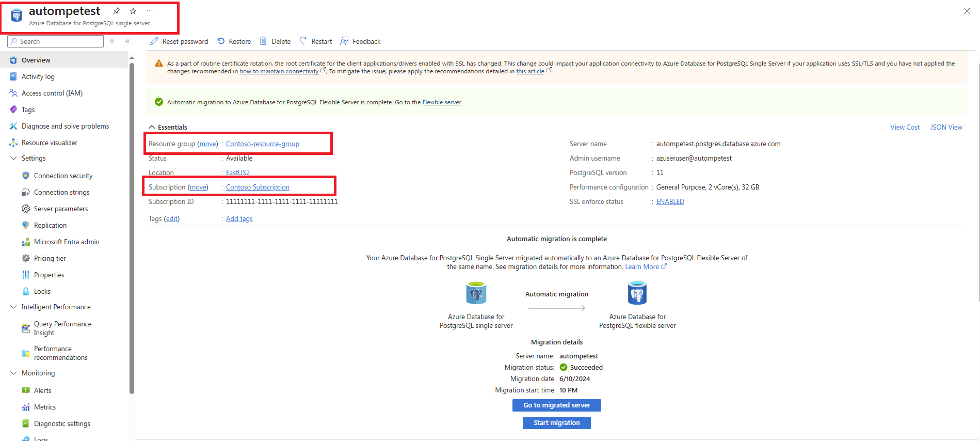Open the View Cost link
Screen dimensions: 980x441
(905, 127)
